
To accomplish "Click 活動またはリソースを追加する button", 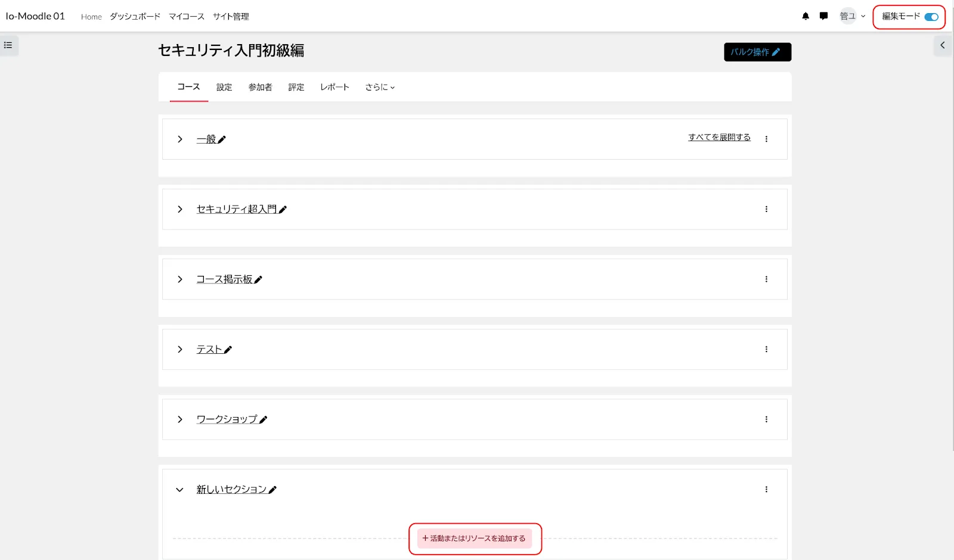I will coord(475,539).
